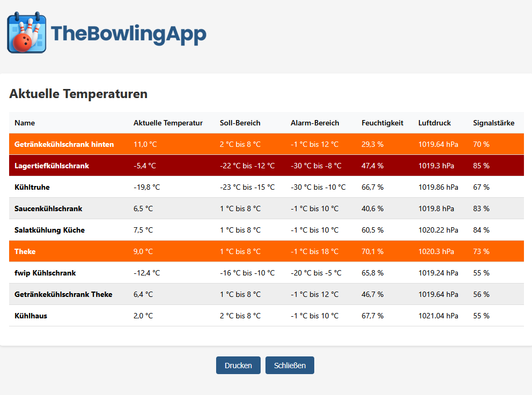The height and width of the screenshot is (395, 532).
Task: Click the Signalstärke column header
Action: (x=493, y=123)
